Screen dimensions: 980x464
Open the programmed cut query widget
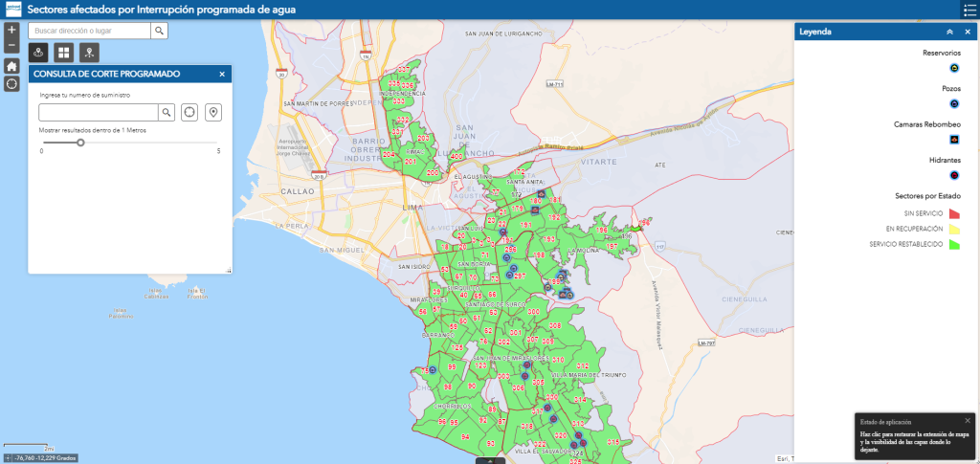39,53
